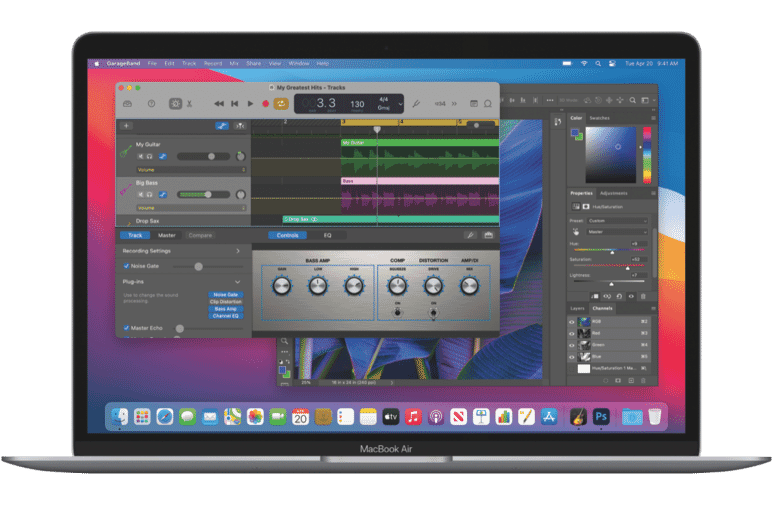
Task: Click the Photoshop search magnifier icon
Action: 632,100
